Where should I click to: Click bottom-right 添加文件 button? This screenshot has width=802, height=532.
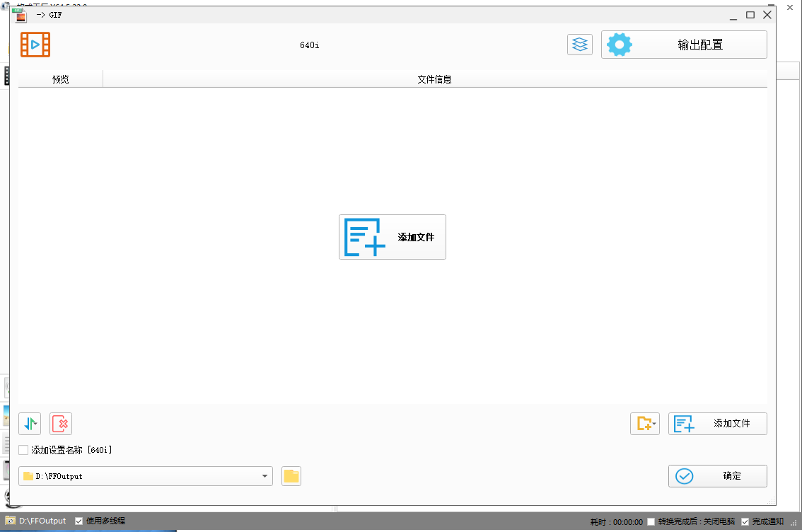[x=717, y=424]
